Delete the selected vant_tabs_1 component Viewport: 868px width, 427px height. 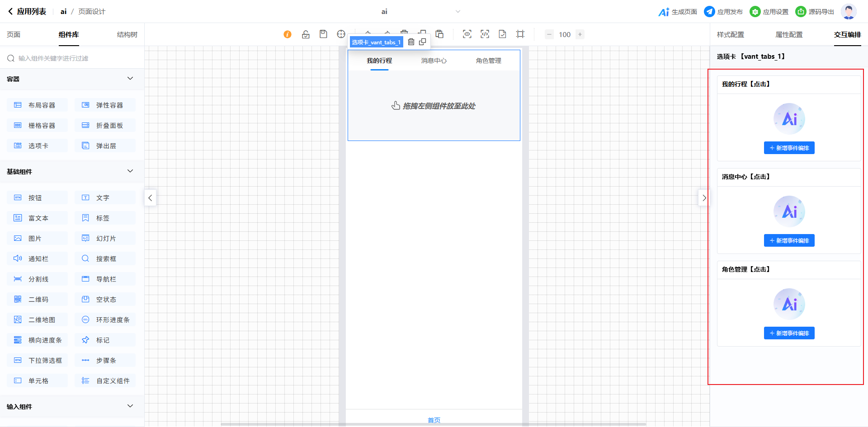coord(411,42)
